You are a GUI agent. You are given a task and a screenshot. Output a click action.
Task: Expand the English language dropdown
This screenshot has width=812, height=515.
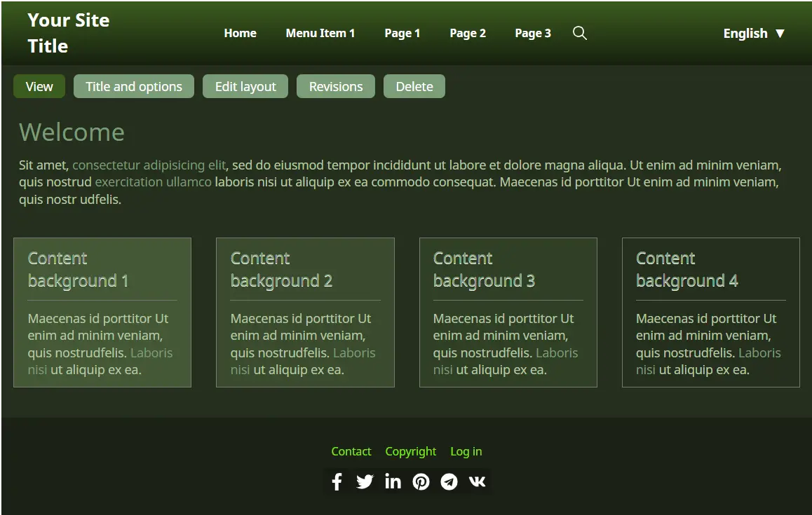[754, 33]
